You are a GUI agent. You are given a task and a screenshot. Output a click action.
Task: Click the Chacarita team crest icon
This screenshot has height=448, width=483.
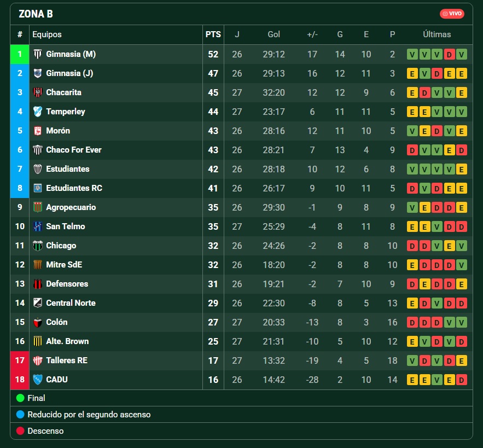click(38, 92)
